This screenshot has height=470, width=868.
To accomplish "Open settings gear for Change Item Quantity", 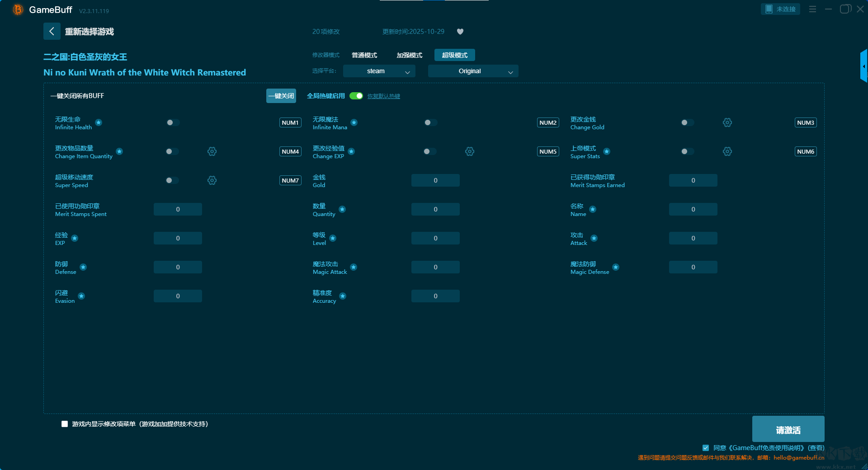I will pos(212,151).
